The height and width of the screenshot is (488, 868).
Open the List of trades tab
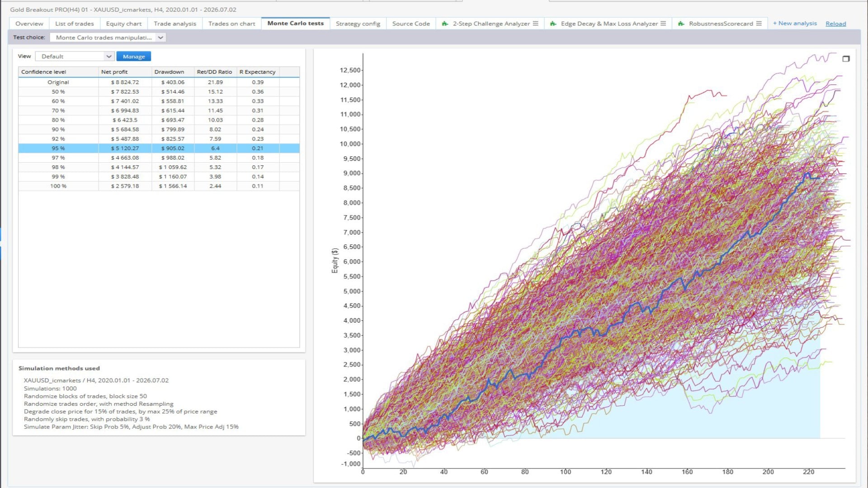pyautogui.click(x=75, y=23)
